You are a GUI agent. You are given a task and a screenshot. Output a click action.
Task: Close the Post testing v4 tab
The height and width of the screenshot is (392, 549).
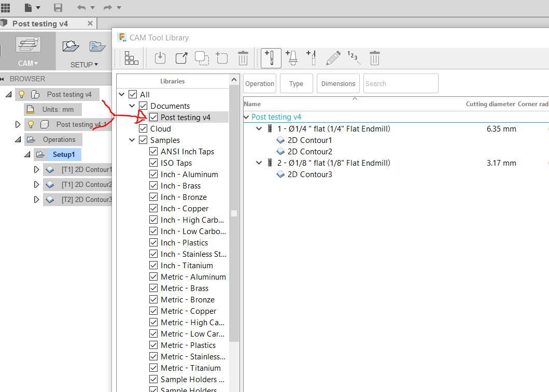click(90, 23)
